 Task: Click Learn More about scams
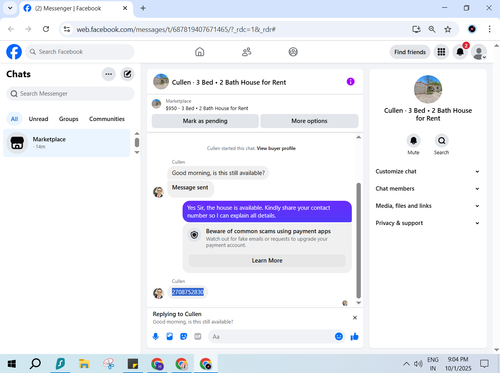point(267,260)
